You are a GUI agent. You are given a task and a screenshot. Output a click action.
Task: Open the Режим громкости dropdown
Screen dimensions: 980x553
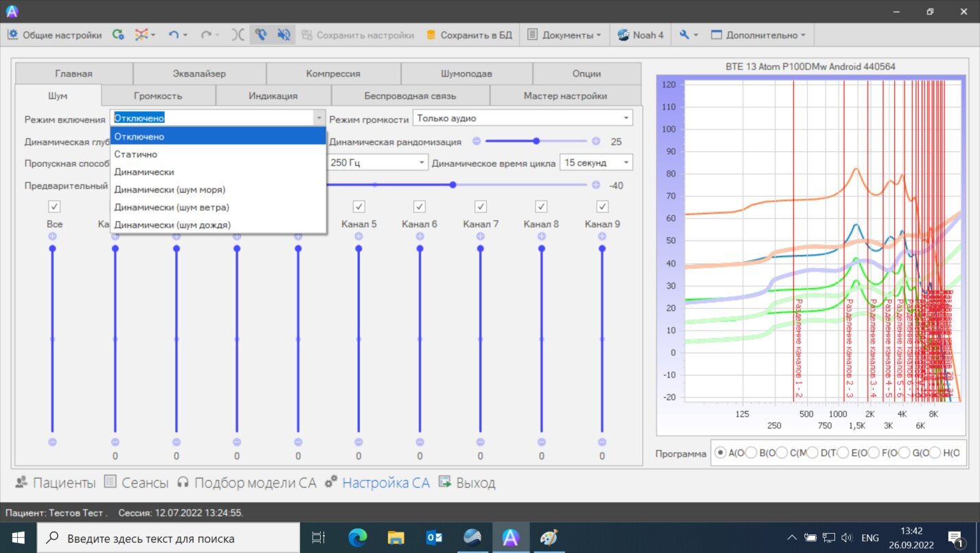tap(523, 118)
